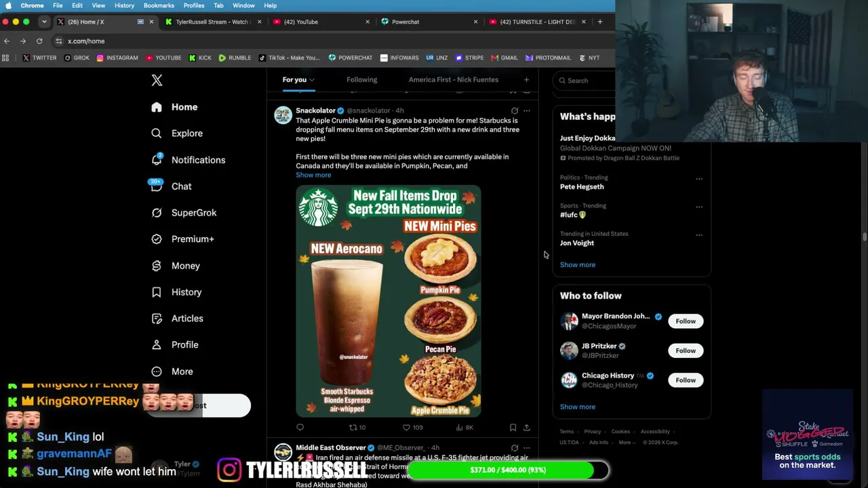Open the RUMBLE bookmark
This screenshot has height=488, width=868.
pos(235,58)
